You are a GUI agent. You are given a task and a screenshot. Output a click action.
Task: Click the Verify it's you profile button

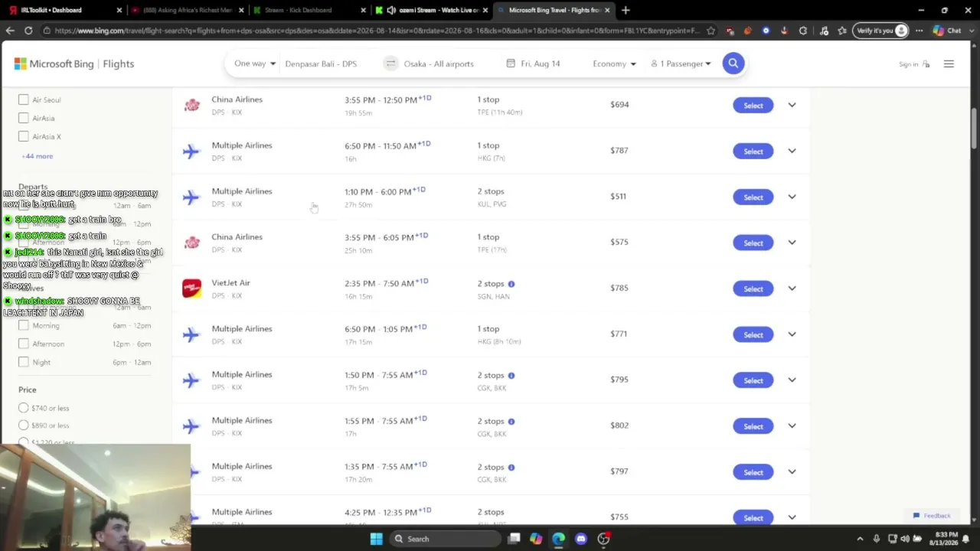click(x=881, y=31)
